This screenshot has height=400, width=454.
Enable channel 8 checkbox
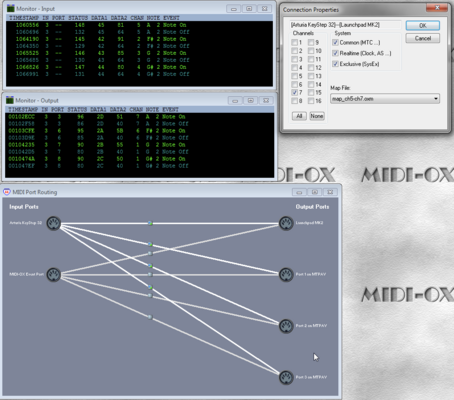(294, 101)
